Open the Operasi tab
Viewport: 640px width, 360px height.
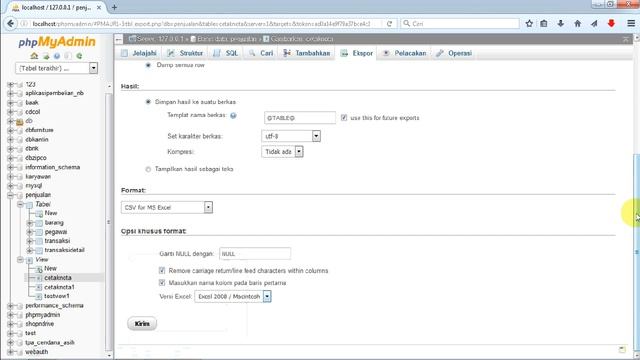pyautogui.click(x=453, y=53)
